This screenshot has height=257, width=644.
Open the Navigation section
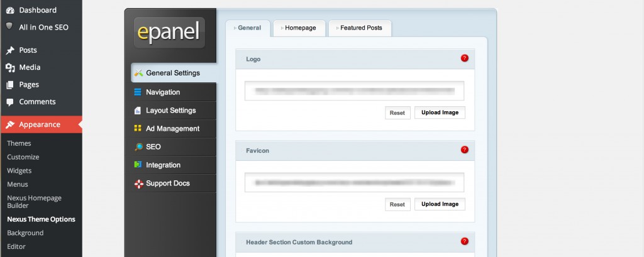pos(174,92)
